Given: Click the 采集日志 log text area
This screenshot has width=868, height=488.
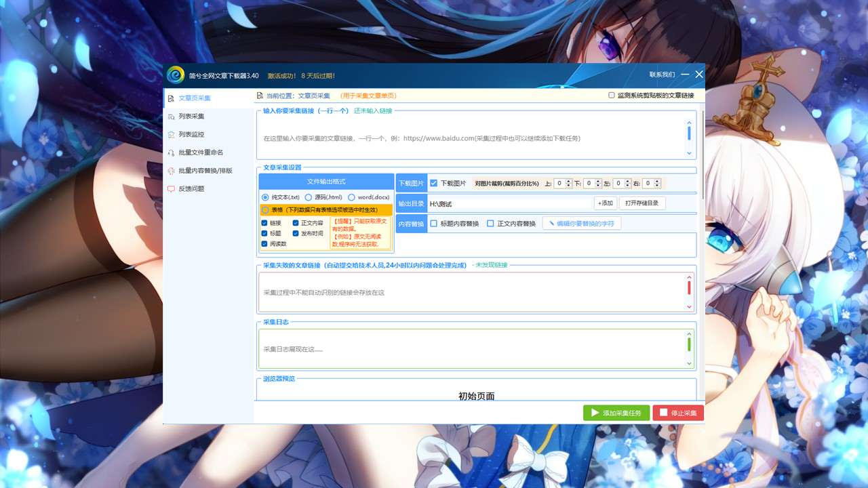Looking at the screenshot, I should [x=476, y=349].
